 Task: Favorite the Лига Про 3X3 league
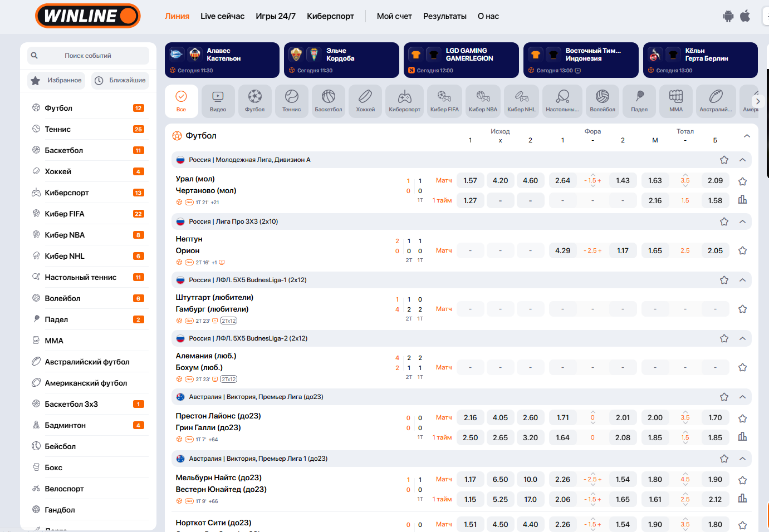click(724, 221)
